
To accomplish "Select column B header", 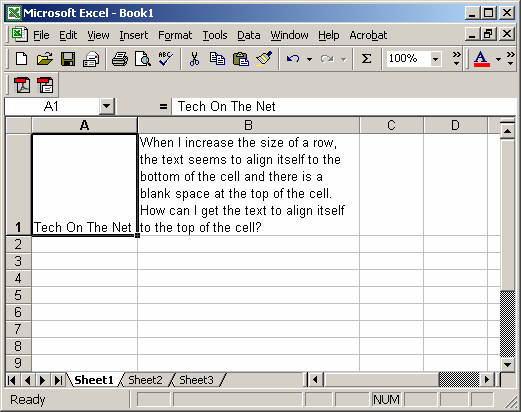I will pos(249,125).
